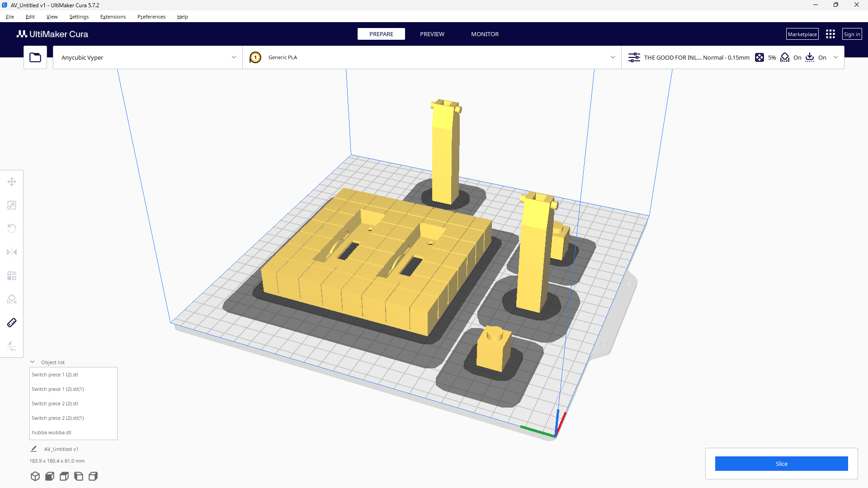Edit the AV_Untitled v1 job name pencil
Screen dimensions: 868x488
[33, 449]
